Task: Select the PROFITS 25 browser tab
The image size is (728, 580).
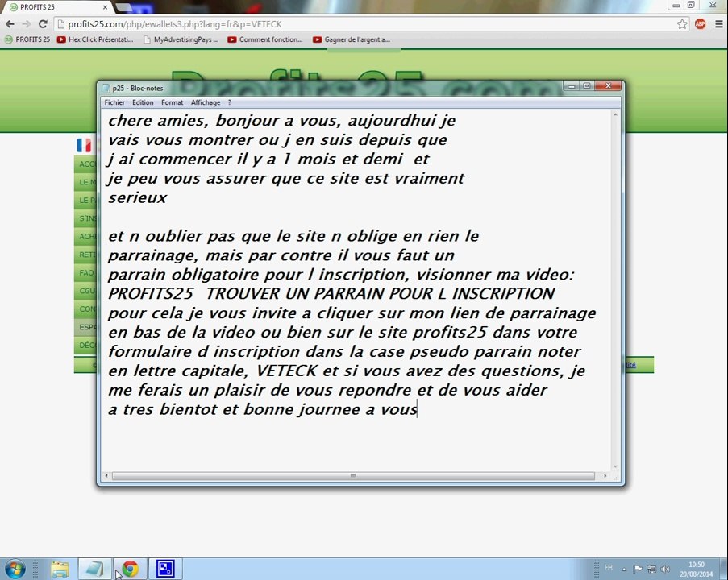Action: 56,7
